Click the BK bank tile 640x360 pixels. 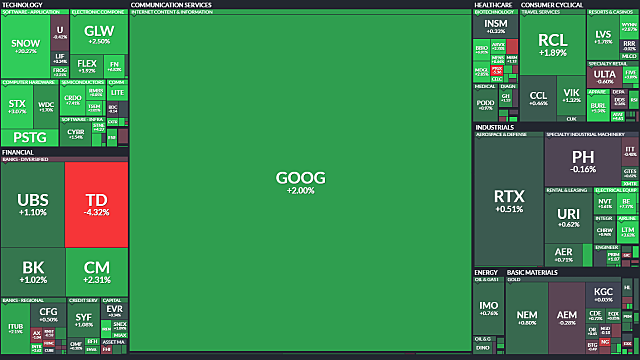pyautogui.click(x=33, y=272)
